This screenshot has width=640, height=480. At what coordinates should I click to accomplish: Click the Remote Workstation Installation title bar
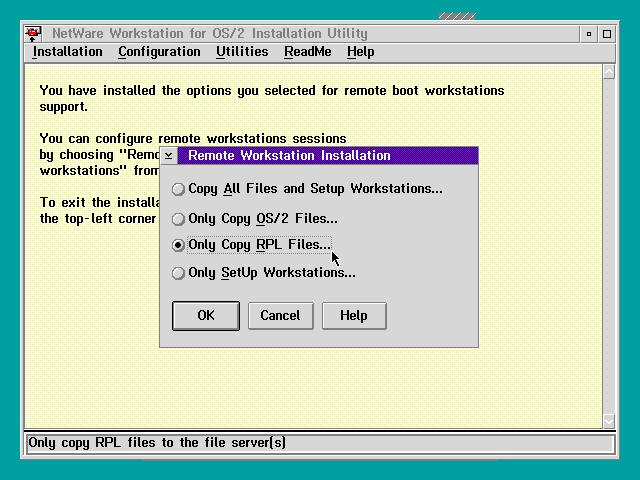pyautogui.click(x=327, y=156)
